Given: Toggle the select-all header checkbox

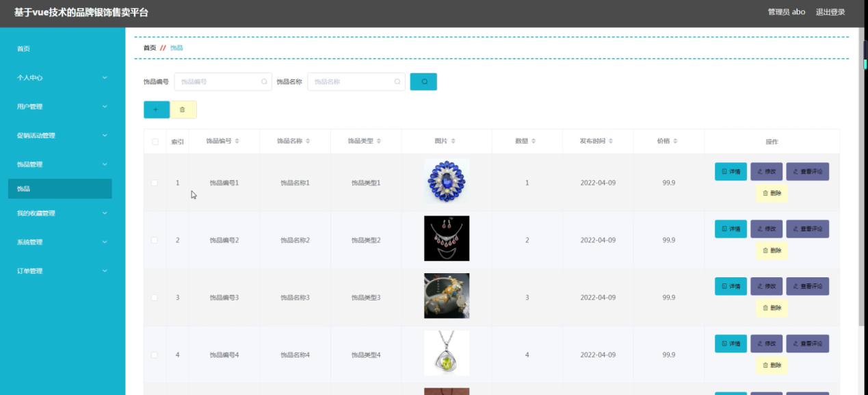Looking at the screenshot, I should [155, 142].
